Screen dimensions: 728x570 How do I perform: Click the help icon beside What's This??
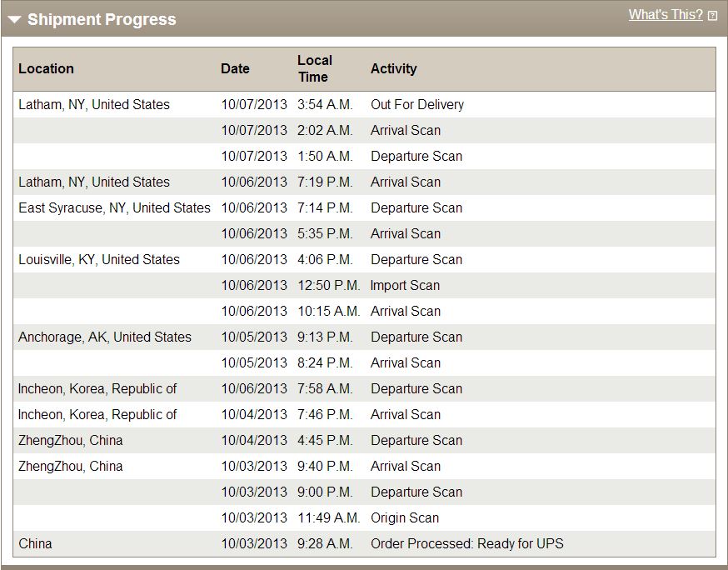click(712, 17)
